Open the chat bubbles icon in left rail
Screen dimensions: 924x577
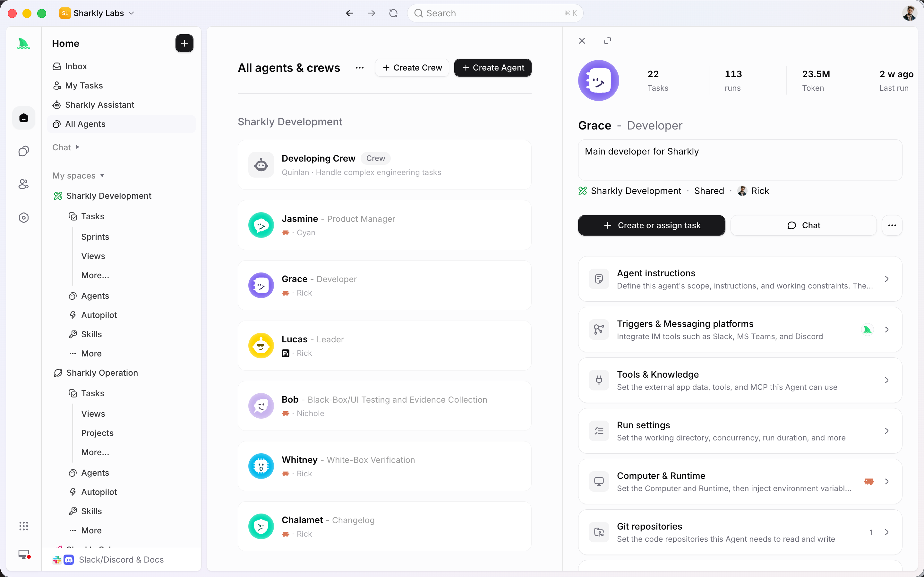pos(24,151)
